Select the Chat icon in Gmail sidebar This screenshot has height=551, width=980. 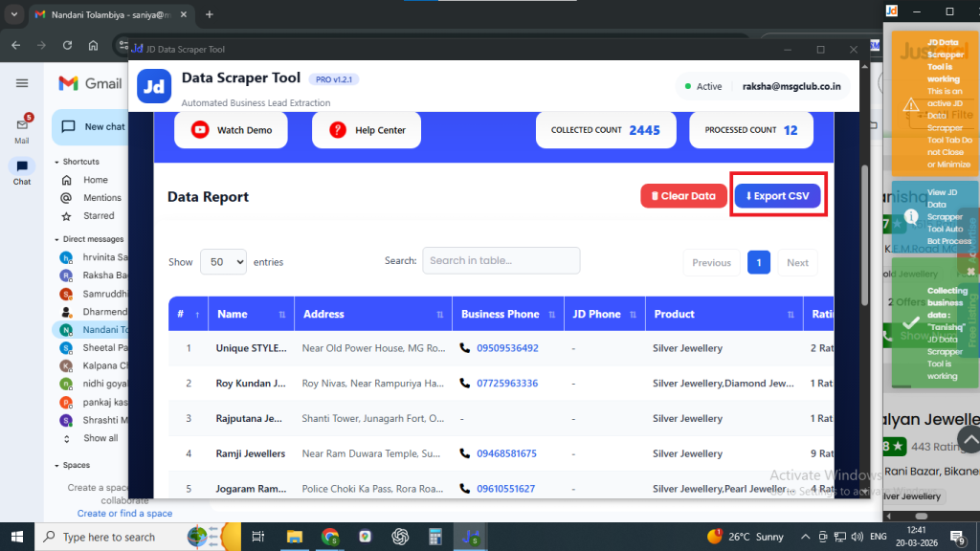click(x=22, y=166)
